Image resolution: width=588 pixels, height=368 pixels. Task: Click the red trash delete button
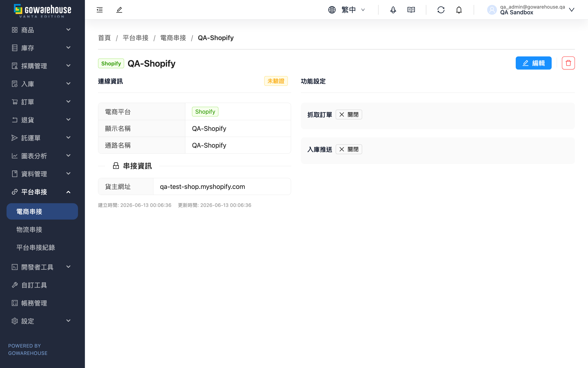pyautogui.click(x=568, y=63)
